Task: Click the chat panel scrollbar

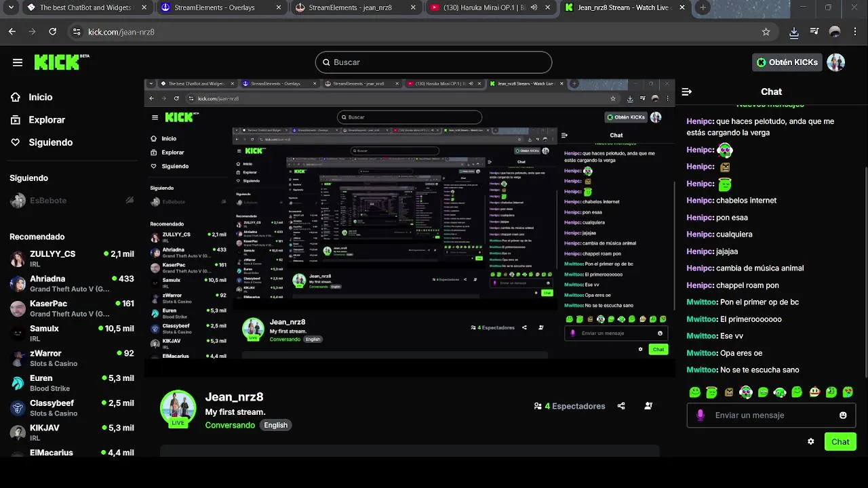Action: pyautogui.click(x=865, y=271)
